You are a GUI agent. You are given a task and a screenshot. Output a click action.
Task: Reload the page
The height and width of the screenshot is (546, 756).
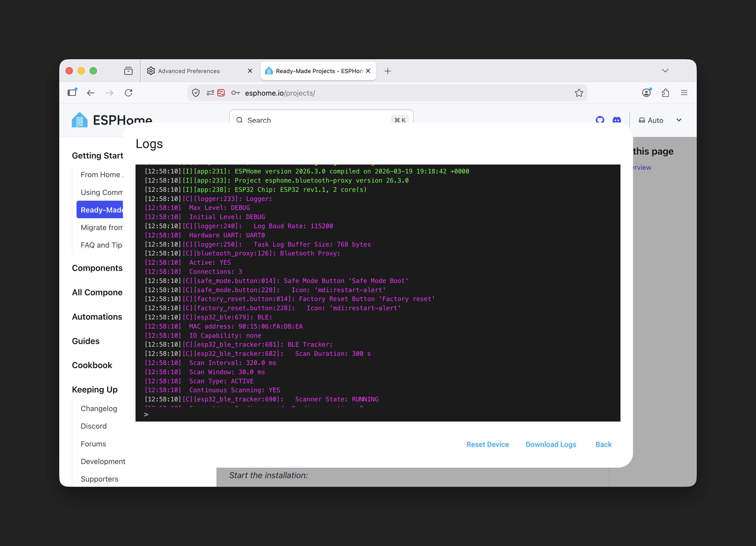pos(128,92)
